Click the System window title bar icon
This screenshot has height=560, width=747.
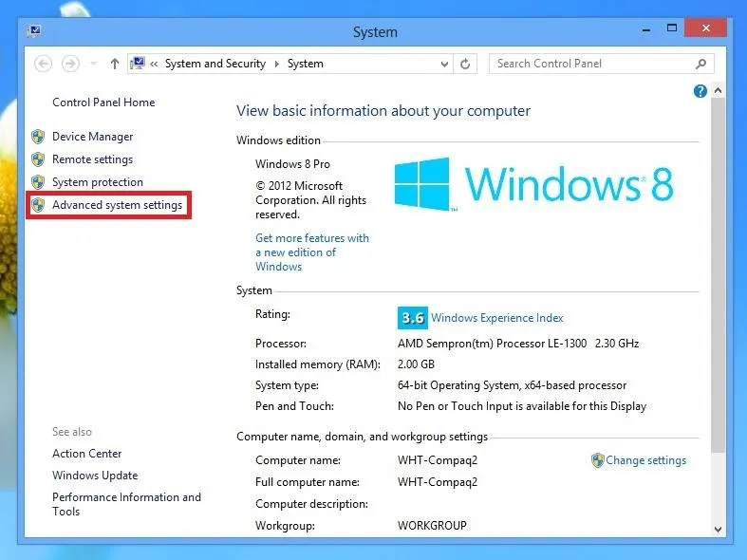tap(34, 31)
